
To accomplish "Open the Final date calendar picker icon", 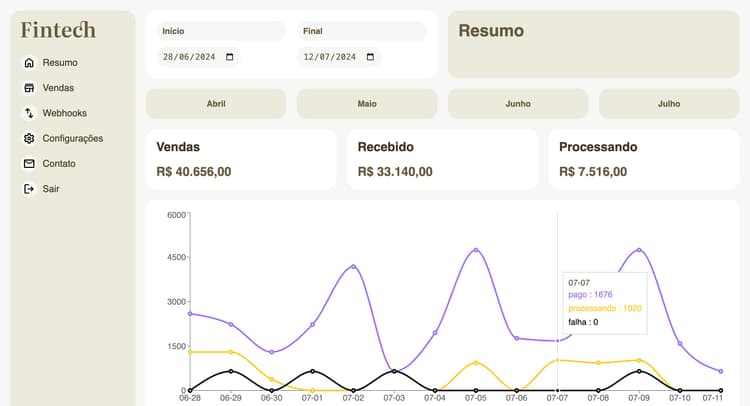I will 371,57.
